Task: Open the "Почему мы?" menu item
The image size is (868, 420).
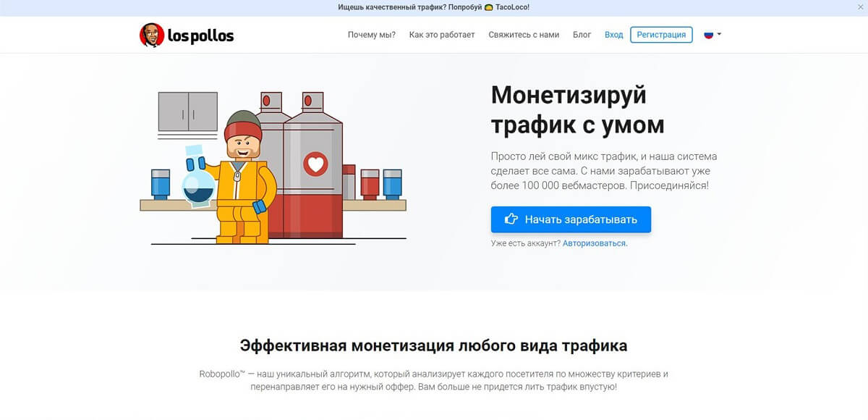Action: 372,35
